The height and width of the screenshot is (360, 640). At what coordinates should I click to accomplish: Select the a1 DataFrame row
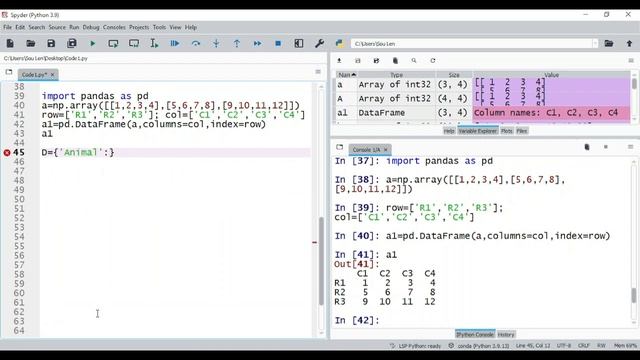coord(483,113)
